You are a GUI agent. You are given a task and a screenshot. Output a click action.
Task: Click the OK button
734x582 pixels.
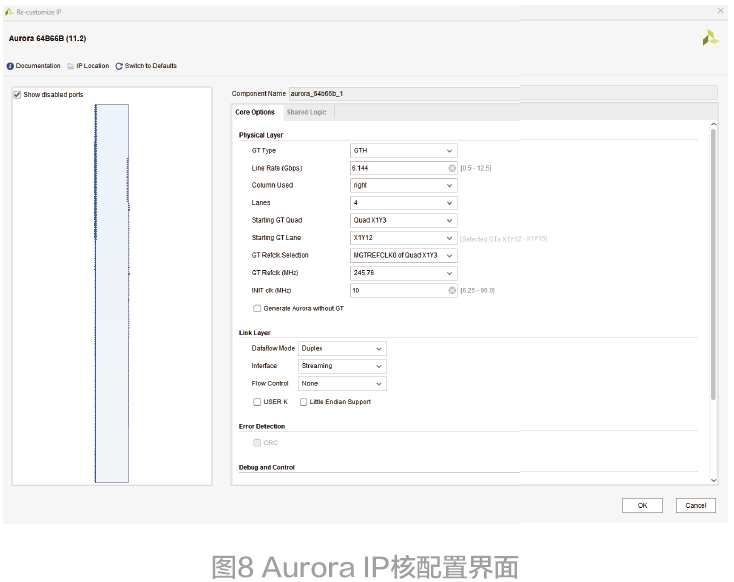(642, 506)
